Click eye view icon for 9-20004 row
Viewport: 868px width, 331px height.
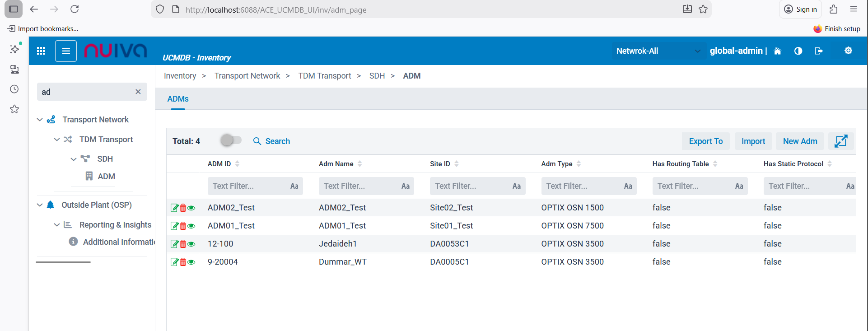(x=191, y=262)
